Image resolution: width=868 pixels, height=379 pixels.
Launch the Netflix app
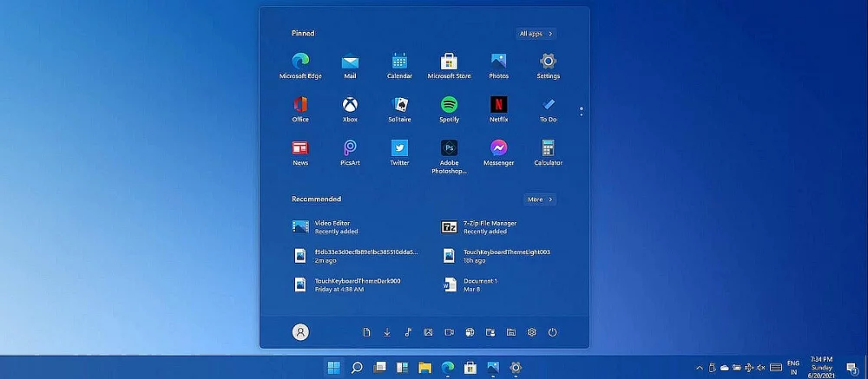click(498, 109)
